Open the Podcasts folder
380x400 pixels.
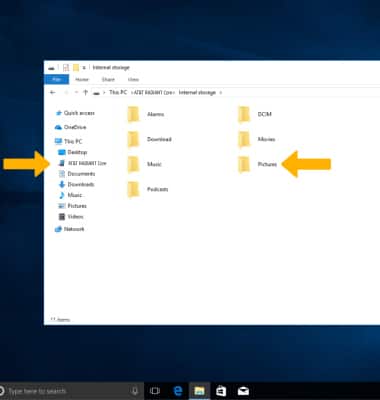click(148, 189)
